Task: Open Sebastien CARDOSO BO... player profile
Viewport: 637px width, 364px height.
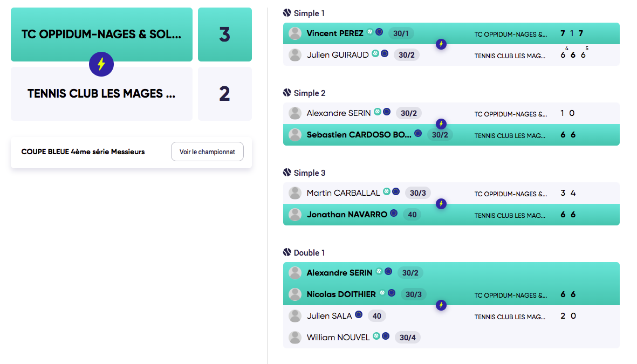Action: (x=359, y=135)
